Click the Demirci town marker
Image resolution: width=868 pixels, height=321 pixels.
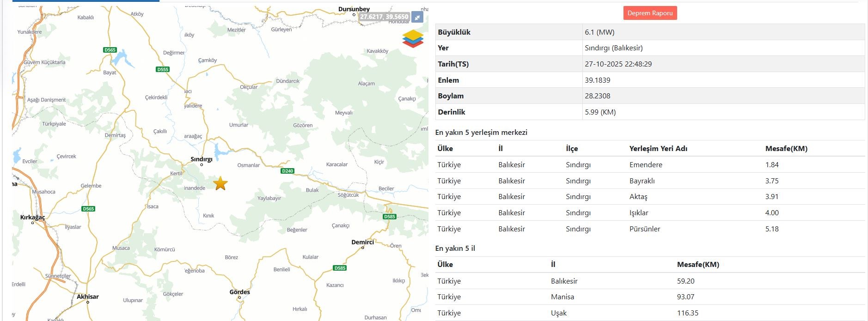click(x=363, y=248)
